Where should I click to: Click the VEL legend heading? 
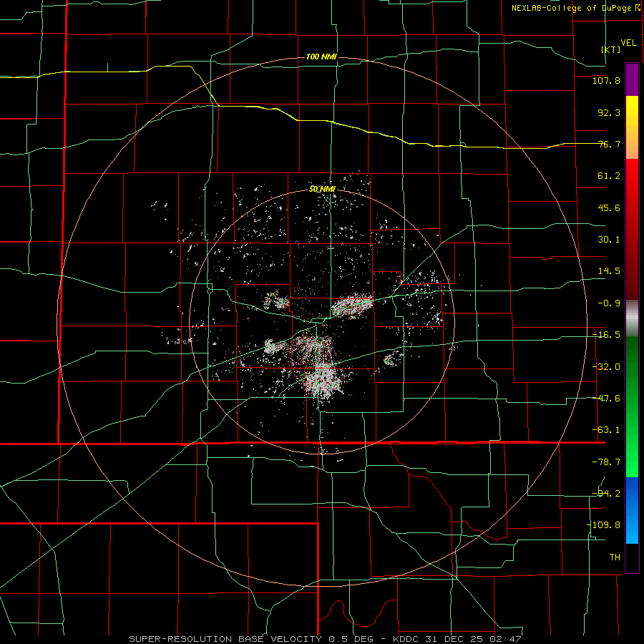(x=628, y=43)
